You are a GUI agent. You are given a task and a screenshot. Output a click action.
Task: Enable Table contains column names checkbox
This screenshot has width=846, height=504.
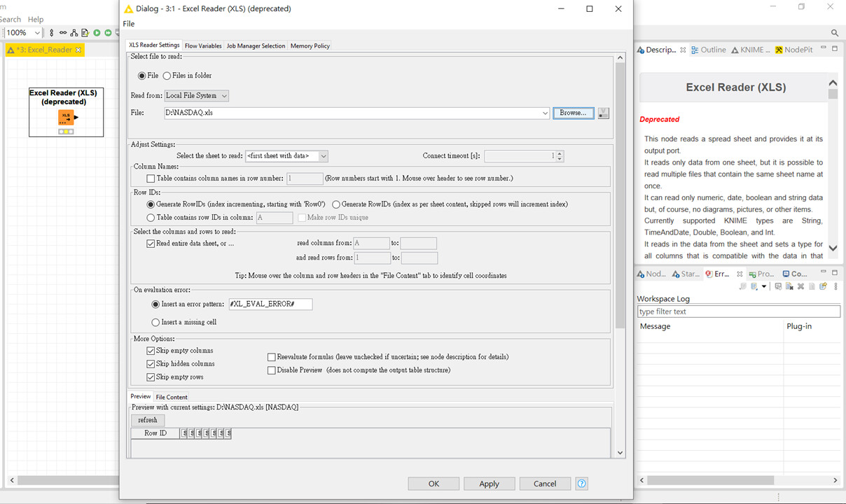tap(151, 178)
